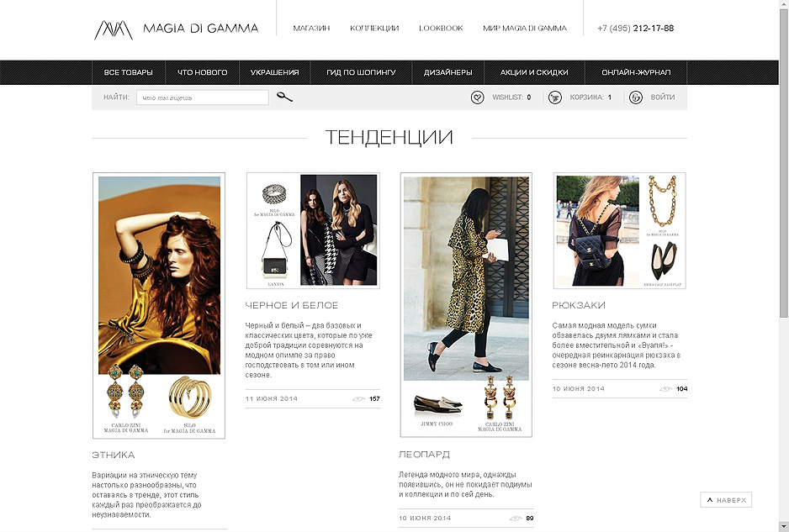This screenshot has height=532, width=789.
Task: Open the shopping cart icon
Action: [555, 97]
